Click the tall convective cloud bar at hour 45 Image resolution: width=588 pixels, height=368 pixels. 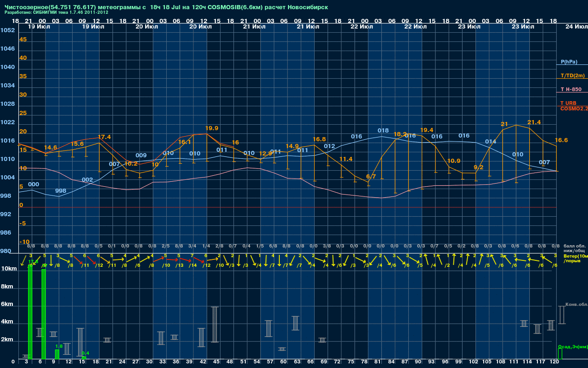(x=215, y=324)
